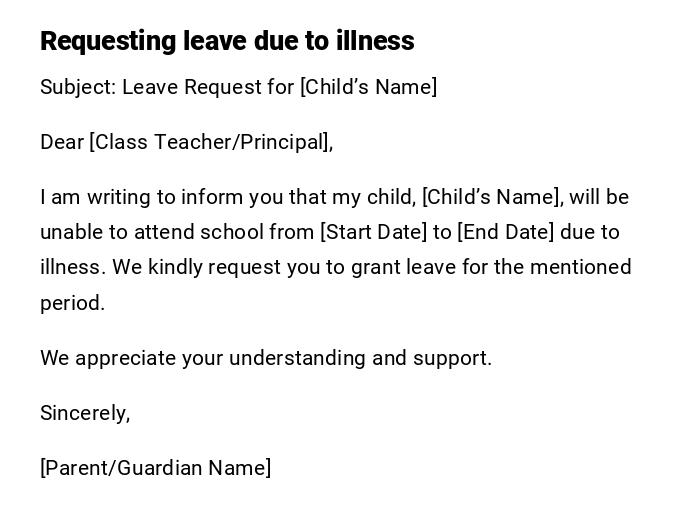Screen dimensions: 700x530
Task: Click the [End Date] placeholder
Action: (505, 232)
